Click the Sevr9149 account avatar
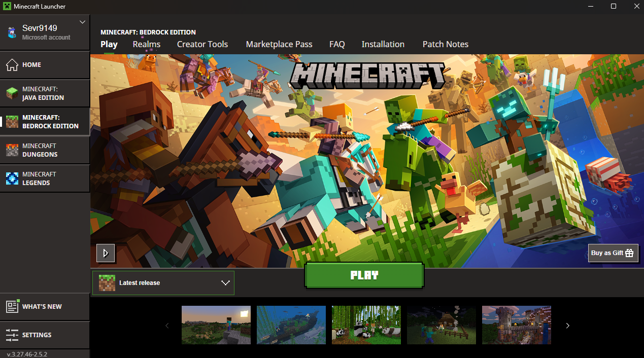Image resolution: width=644 pixels, height=358 pixels. pyautogui.click(x=12, y=32)
